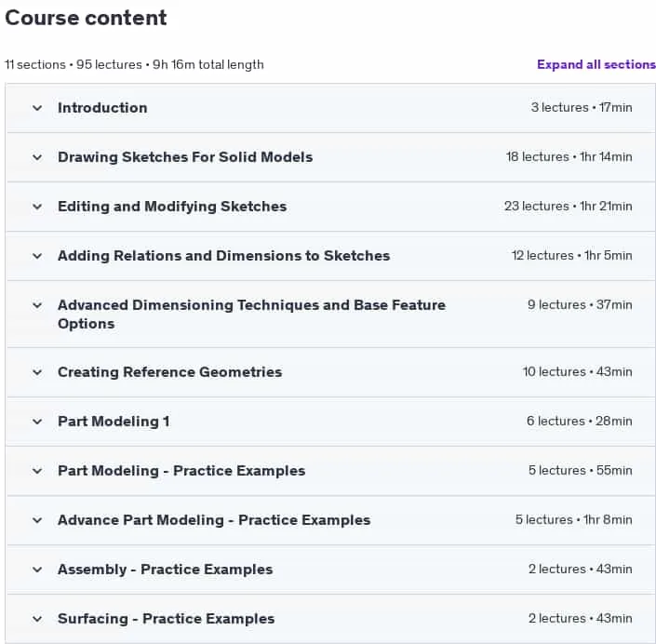
Task: Expand Advanced Dimensioning Techniques chevron
Action: pos(37,305)
